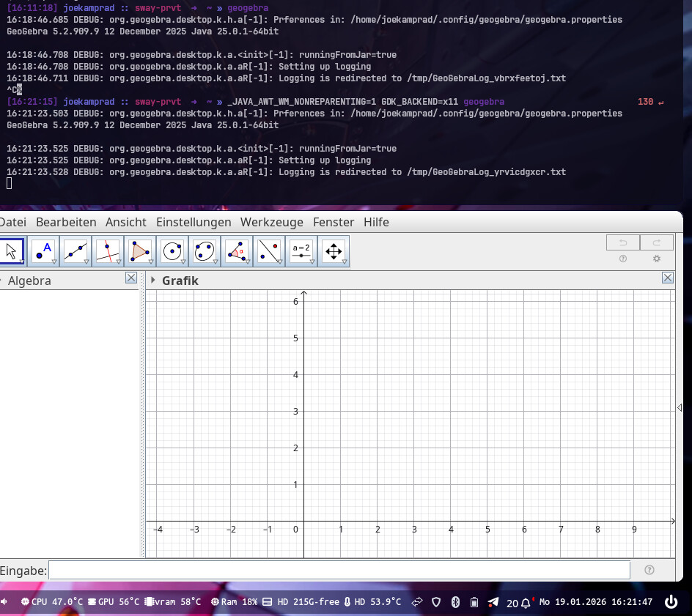Image resolution: width=692 pixels, height=616 pixels.
Task: Select the Ellipse tool
Action: pos(205,251)
